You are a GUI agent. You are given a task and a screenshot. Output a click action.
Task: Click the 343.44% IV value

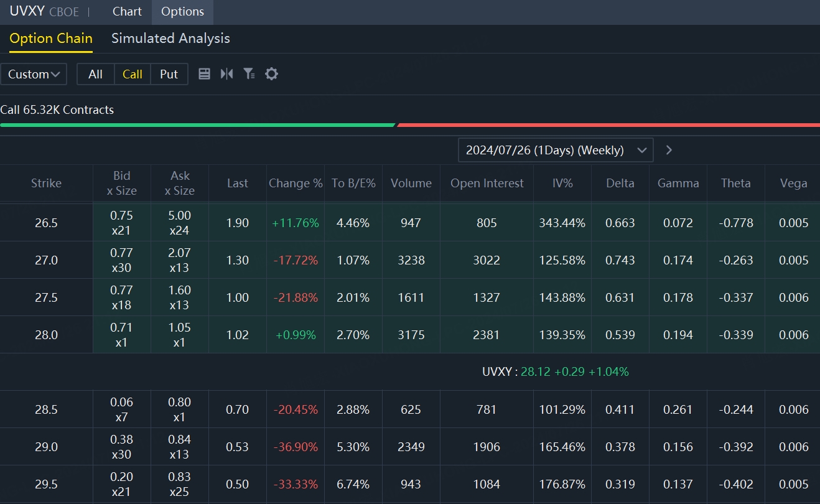click(x=562, y=223)
